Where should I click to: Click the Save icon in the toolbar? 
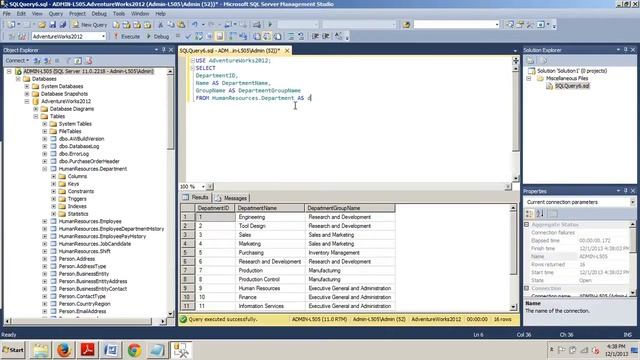(x=53, y=24)
